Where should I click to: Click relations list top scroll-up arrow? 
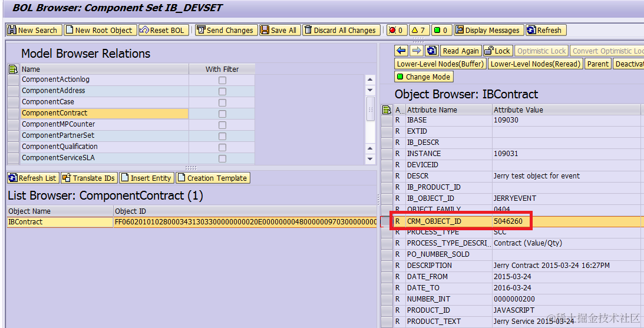pos(369,79)
